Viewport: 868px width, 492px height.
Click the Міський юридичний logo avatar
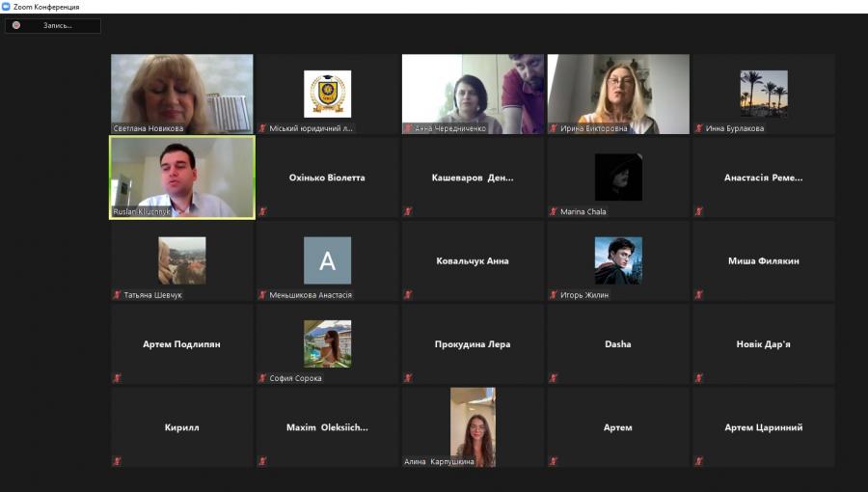click(328, 93)
